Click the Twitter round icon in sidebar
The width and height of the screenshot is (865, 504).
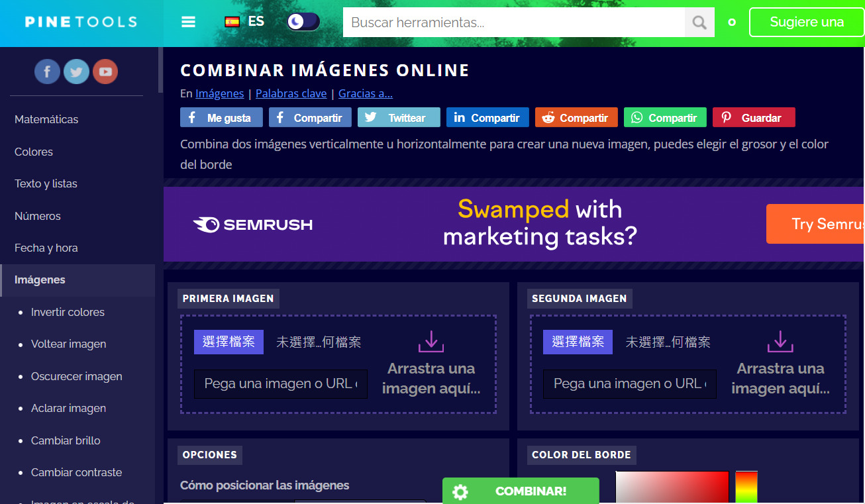point(76,72)
